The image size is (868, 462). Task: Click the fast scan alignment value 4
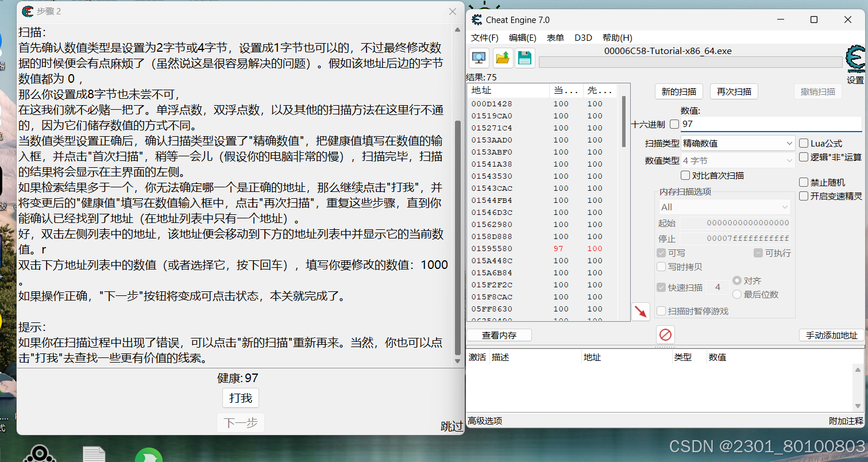tap(717, 287)
